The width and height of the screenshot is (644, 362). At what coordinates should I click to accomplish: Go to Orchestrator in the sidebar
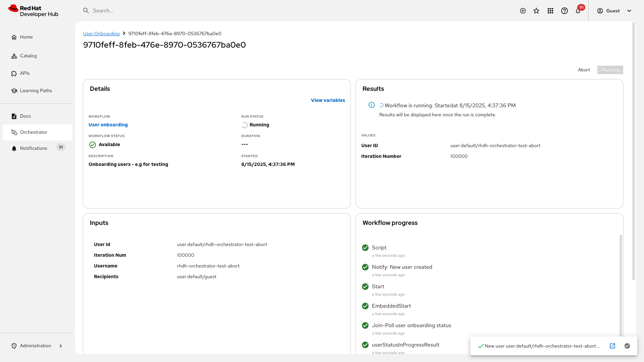pyautogui.click(x=34, y=132)
